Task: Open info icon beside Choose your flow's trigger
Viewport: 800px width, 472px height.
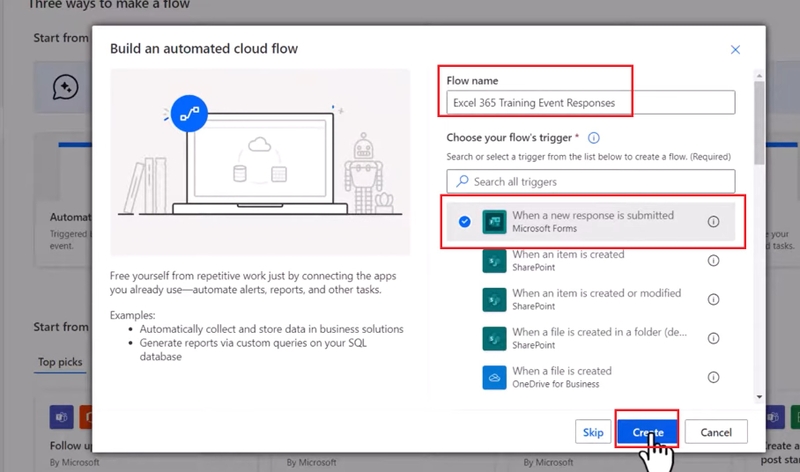Action: [594, 138]
